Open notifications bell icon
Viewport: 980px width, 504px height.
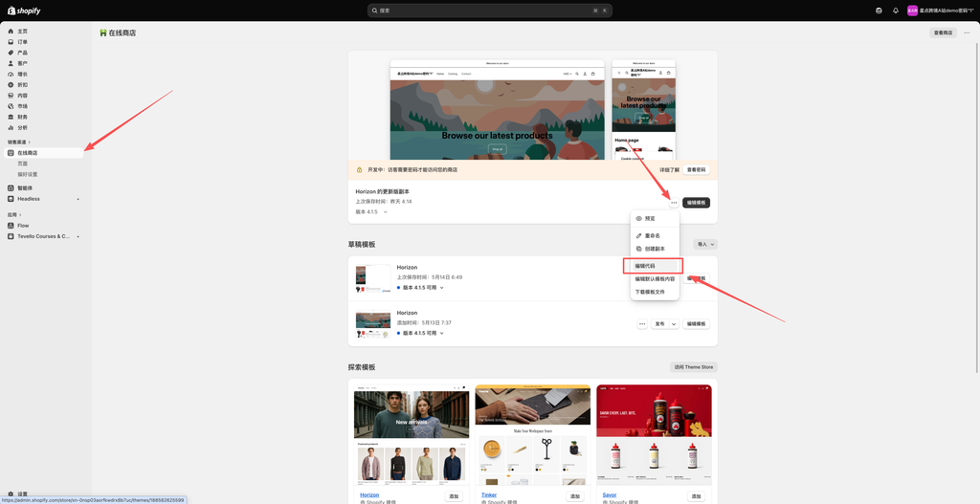895,11
